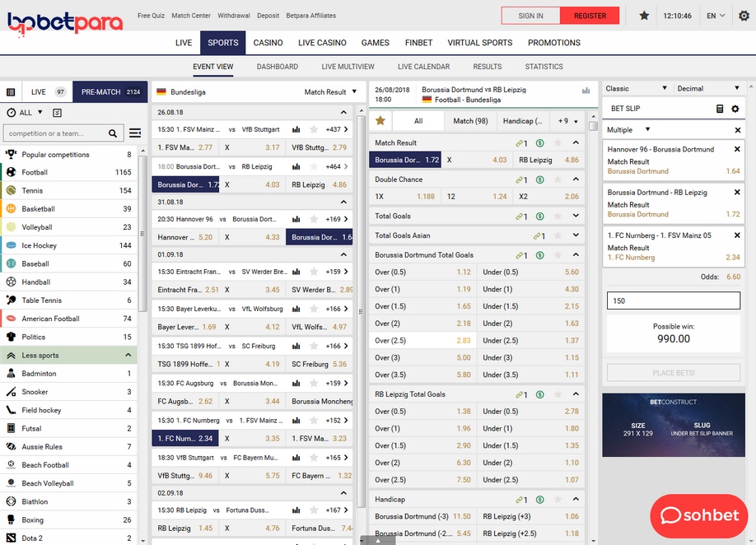Select Over (2.5) 2.83 Dortmund total goals
Image resolution: width=756 pixels, height=545 pixels.
(x=422, y=341)
